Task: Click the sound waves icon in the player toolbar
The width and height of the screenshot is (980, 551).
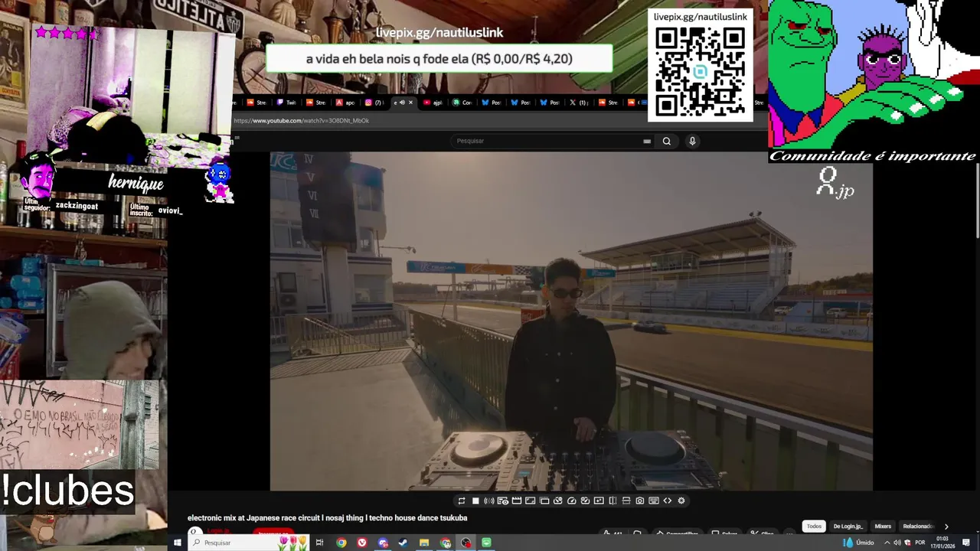Action: pyautogui.click(x=489, y=500)
